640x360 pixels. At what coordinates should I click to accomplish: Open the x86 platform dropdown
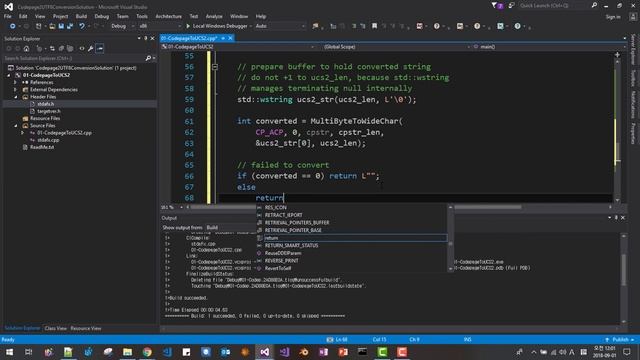(160, 26)
